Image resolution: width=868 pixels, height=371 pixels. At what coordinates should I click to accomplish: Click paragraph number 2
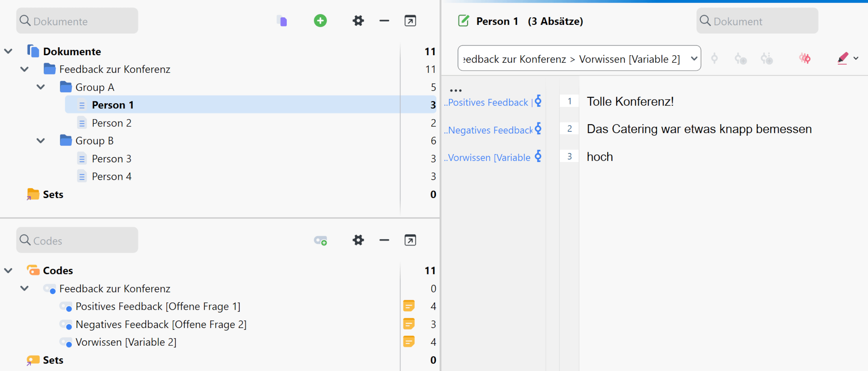click(569, 129)
